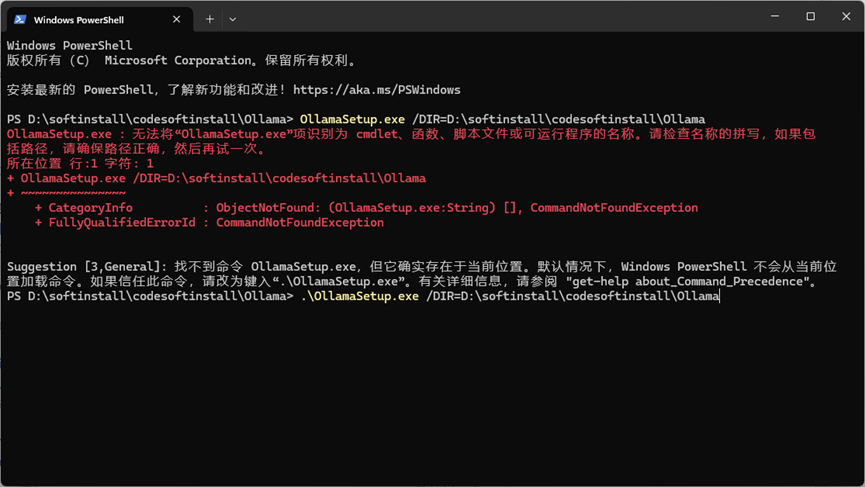This screenshot has height=487, width=865.
Task: Click the text CommandNotFoundException in the FullyQualifiedErrorId line
Action: click(x=300, y=222)
